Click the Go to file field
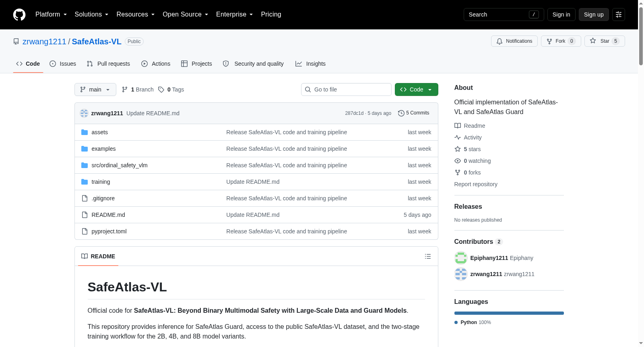Image resolution: width=644 pixels, height=347 pixels. point(346,89)
